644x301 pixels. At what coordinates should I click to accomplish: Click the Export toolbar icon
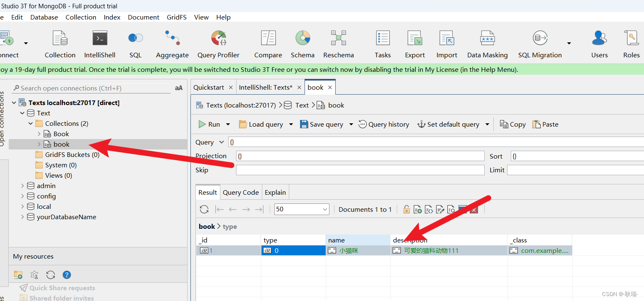415,44
